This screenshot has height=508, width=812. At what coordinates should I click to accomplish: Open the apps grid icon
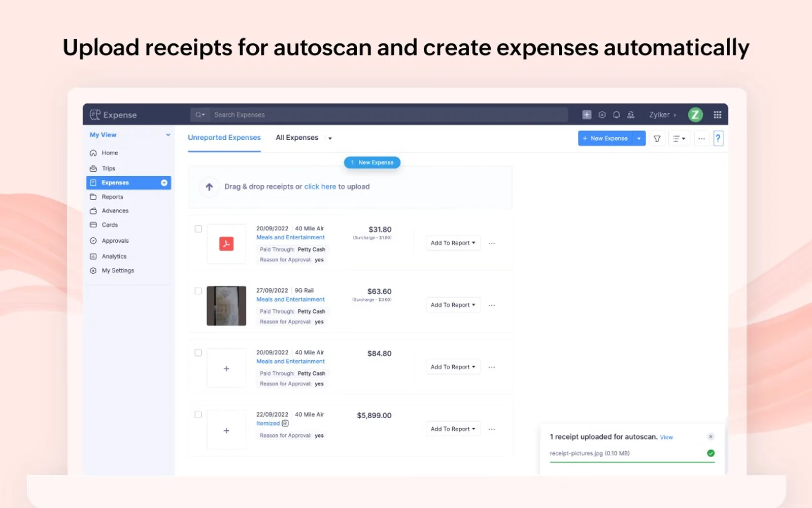click(718, 115)
